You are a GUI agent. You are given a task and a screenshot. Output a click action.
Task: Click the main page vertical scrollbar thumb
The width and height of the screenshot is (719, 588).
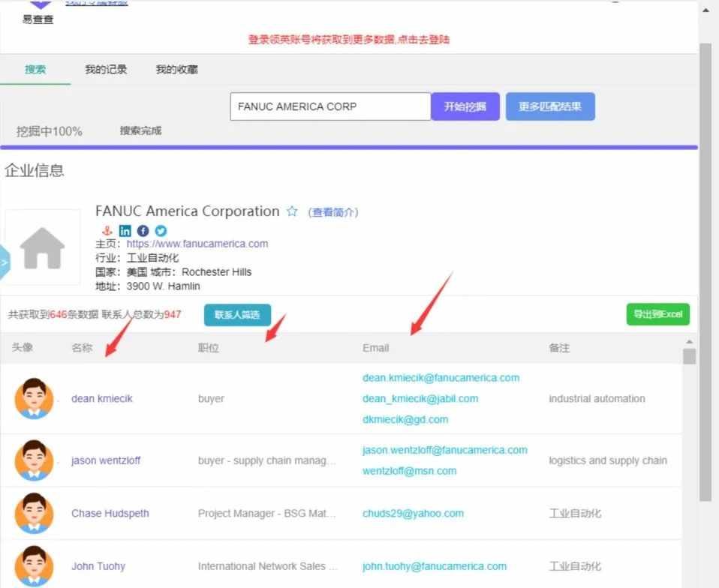(x=705, y=272)
